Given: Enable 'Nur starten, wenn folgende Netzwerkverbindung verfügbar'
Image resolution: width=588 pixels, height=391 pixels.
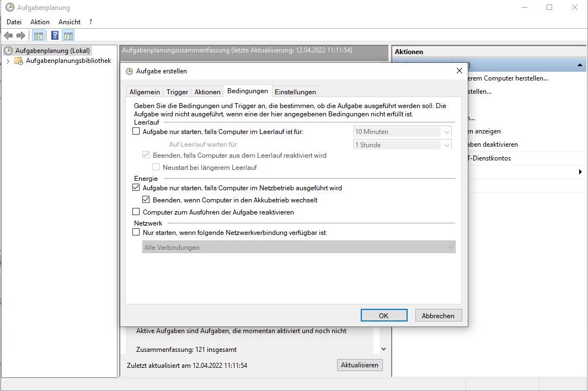Looking at the screenshot, I should pyautogui.click(x=136, y=233).
